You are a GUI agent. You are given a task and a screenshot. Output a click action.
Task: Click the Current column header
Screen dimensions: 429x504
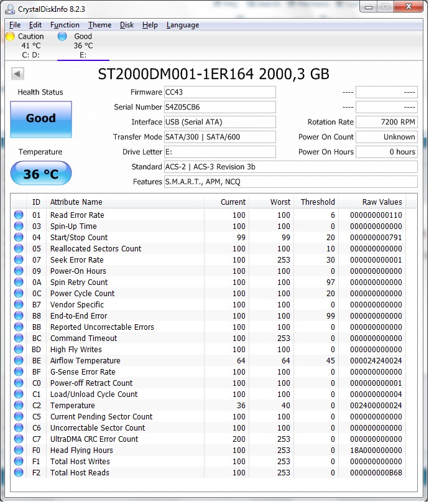click(x=226, y=202)
